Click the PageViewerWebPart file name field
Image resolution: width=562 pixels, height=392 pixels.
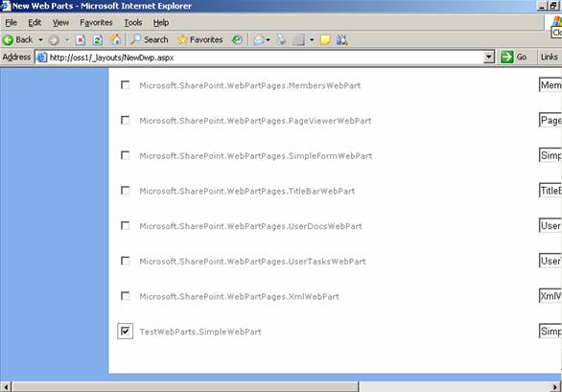(x=550, y=120)
